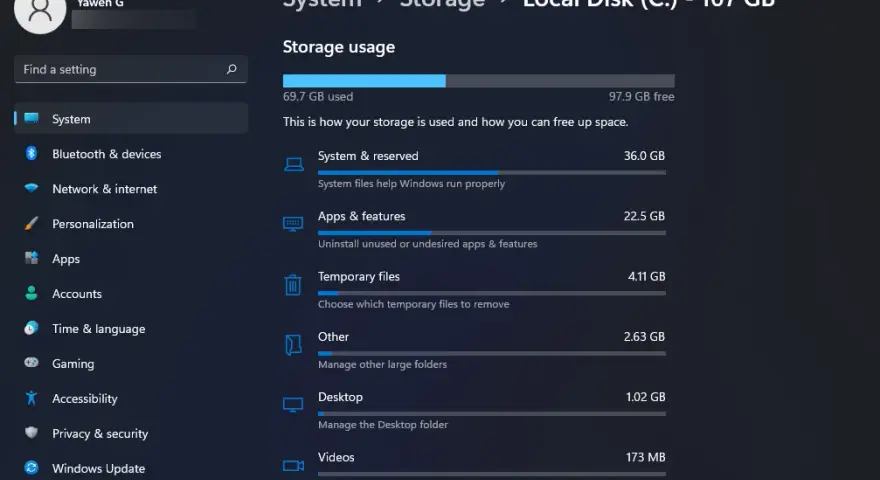
Task: Click the Accounts person icon
Action: [x=31, y=293]
